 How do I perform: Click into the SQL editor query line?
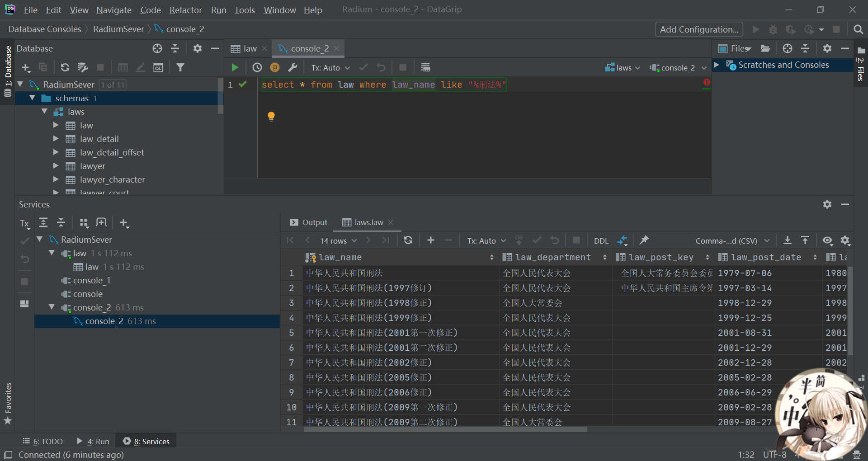click(x=384, y=85)
